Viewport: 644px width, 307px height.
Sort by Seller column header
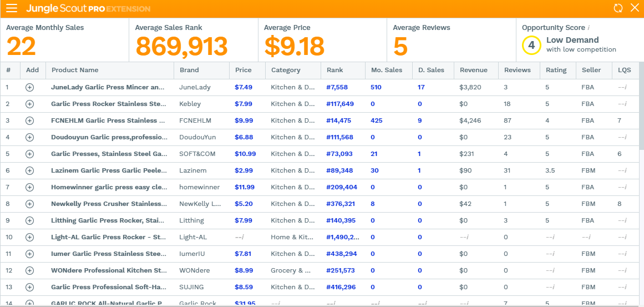click(x=591, y=71)
